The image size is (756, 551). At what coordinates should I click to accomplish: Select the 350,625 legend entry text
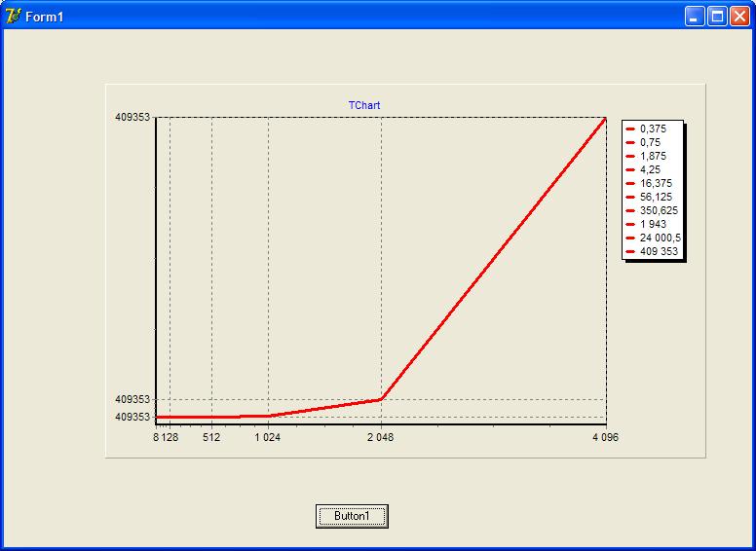point(659,210)
